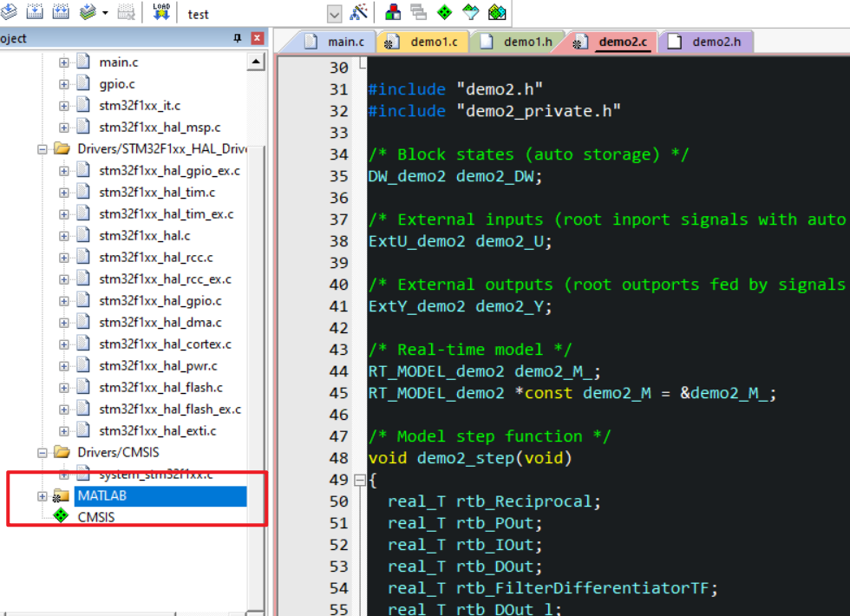This screenshot has height=616, width=850.
Task: Select stm32f1xx_hal.c file in tree
Action: point(144,236)
